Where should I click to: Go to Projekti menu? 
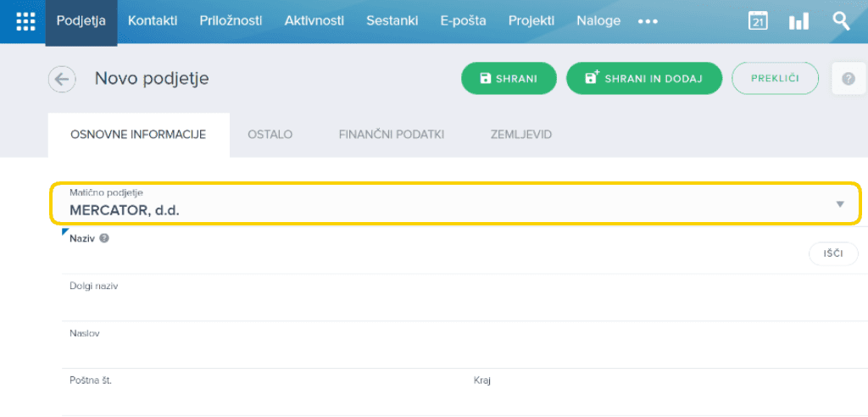531,21
